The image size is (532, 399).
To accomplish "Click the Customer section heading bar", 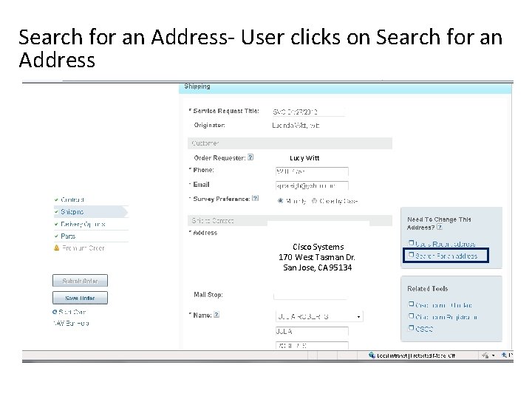I will tap(290, 143).
